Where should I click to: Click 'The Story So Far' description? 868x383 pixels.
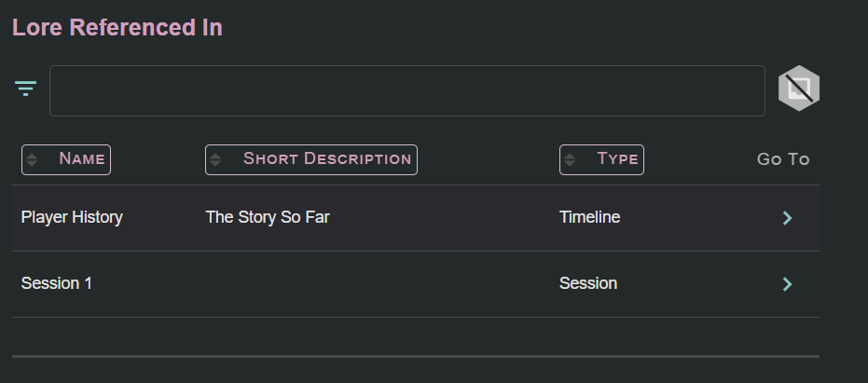268,218
